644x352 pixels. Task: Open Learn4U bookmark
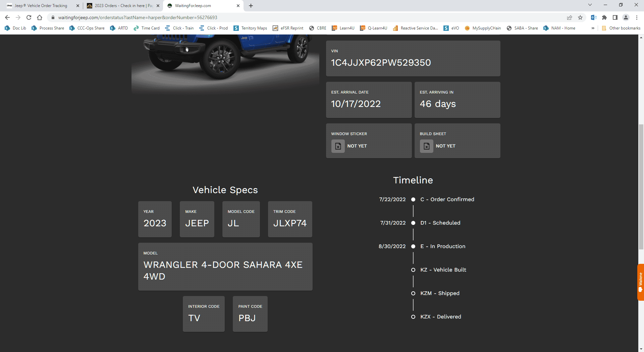pyautogui.click(x=343, y=28)
